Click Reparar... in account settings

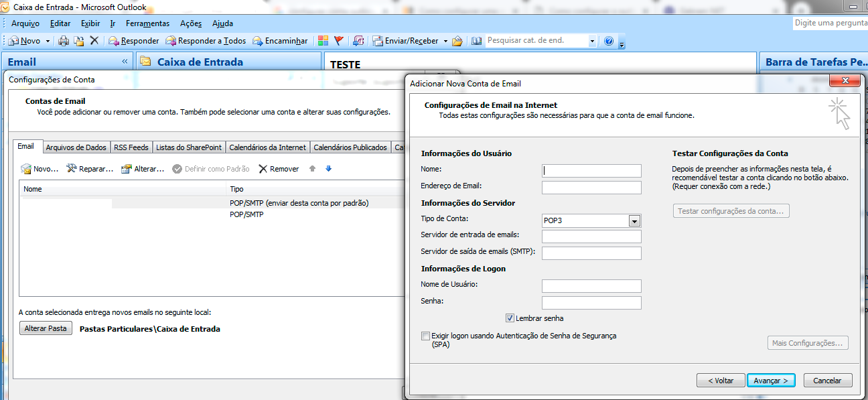(x=90, y=169)
